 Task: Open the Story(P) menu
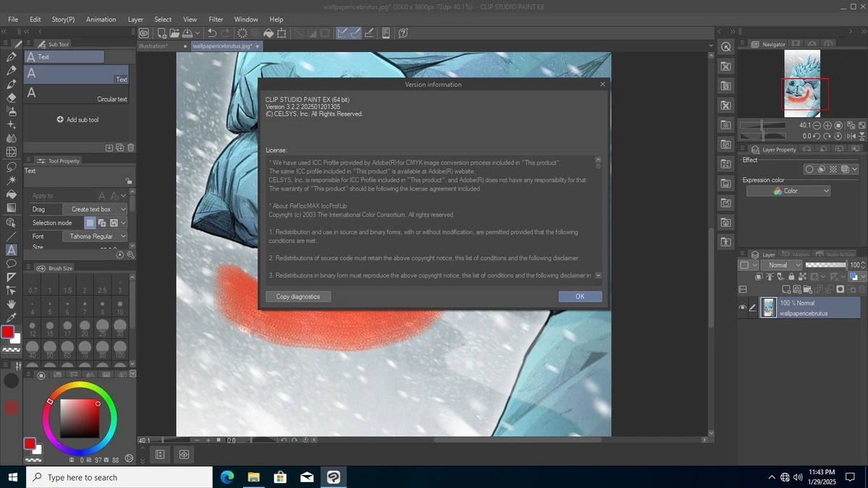pyautogui.click(x=63, y=20)
